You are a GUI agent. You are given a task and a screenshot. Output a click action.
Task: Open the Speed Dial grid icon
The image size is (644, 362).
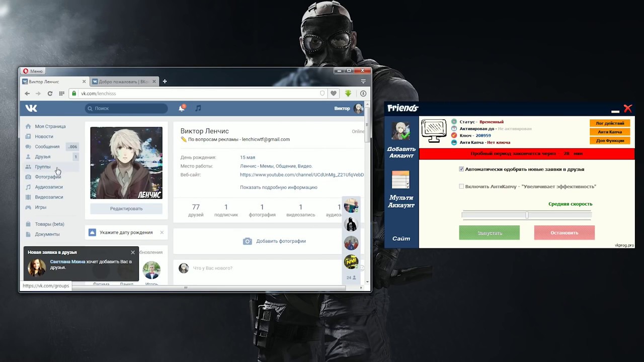(62, 94)
